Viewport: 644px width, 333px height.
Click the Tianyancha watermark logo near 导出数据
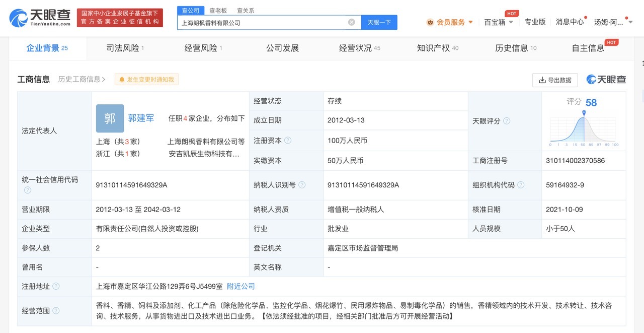pyautogui.click(x=605, y=80)
